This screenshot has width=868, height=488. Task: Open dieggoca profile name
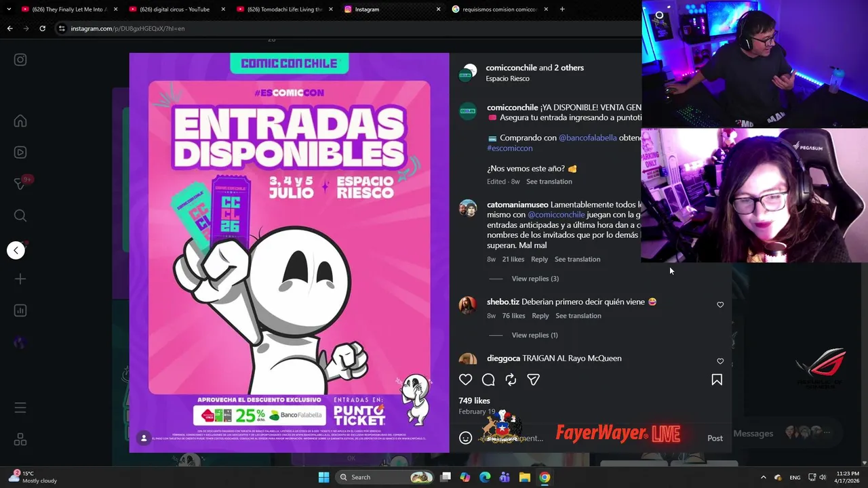[503, 358]
